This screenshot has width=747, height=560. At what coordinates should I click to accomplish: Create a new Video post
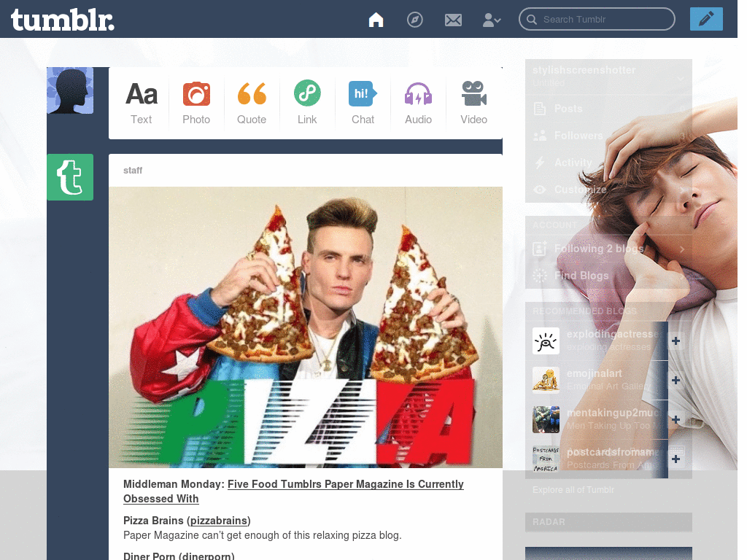(473, 104)
